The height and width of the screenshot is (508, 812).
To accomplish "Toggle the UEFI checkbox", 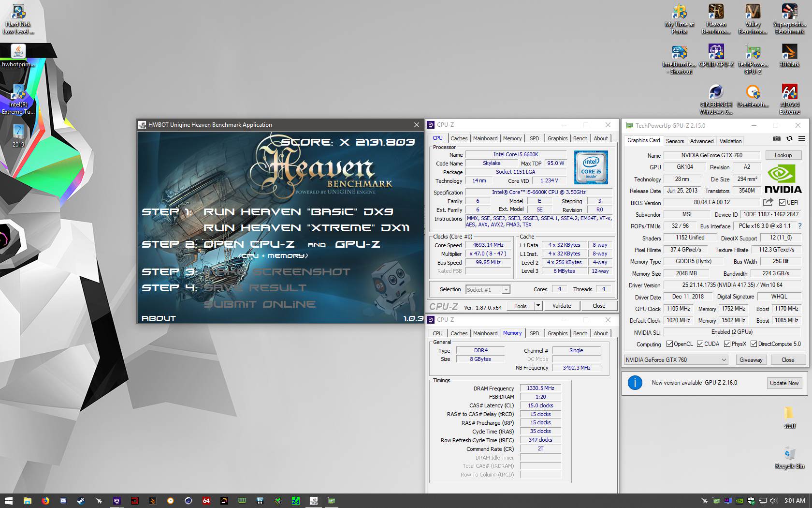I will (782, 202).
